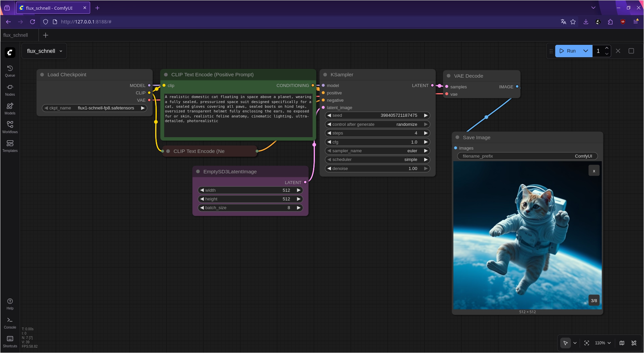Click the fit-to-view icon in canvas toolbar
644x353 pixels.
pyautogui.click(x=587, y=343)
